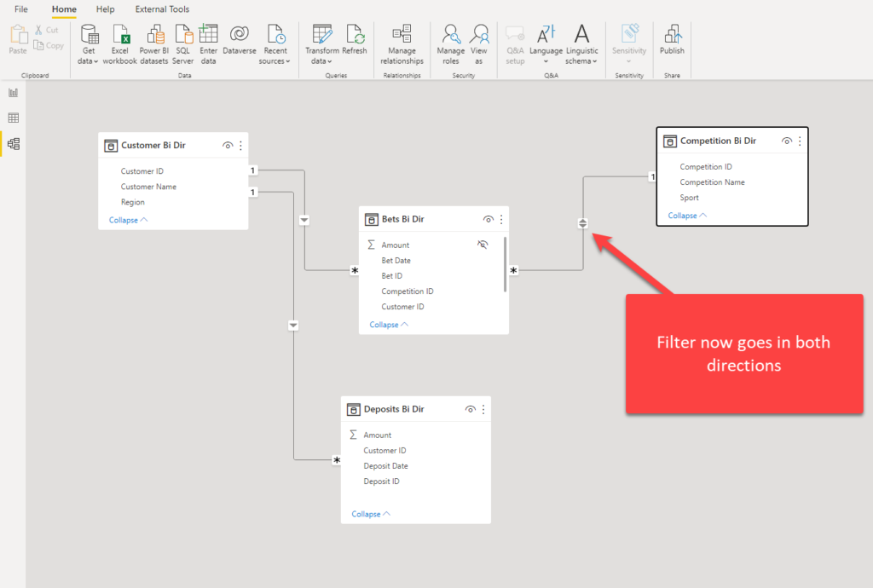
Task: Open Manage relationships dialog
Action: (x=402, y=45)
